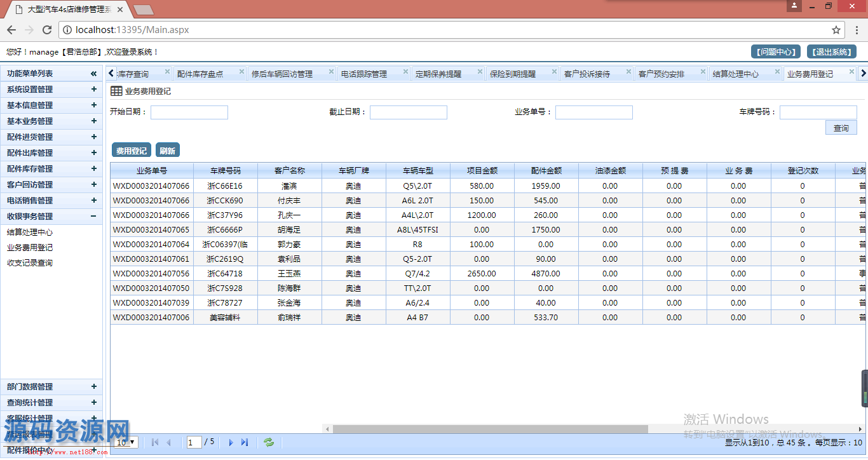
Task: Reload the page with browser refresh icon
Action: pyautogui.click(x=47, y=30)
